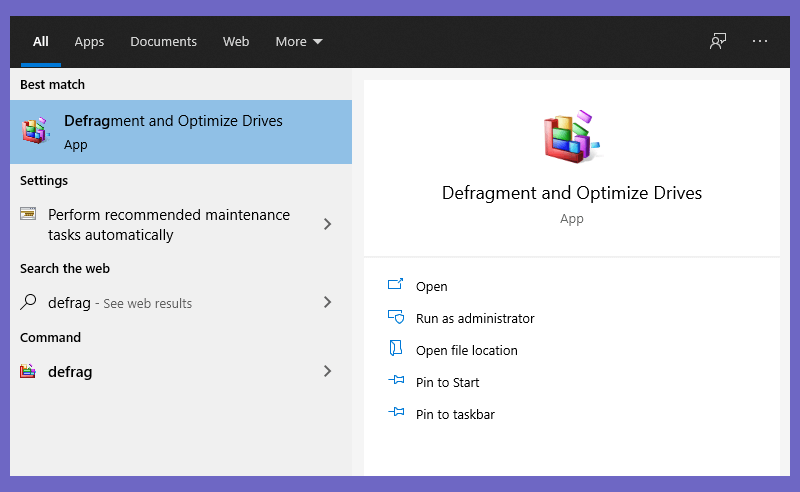
Task: Click the Command section heading
Action: [51, 337]
